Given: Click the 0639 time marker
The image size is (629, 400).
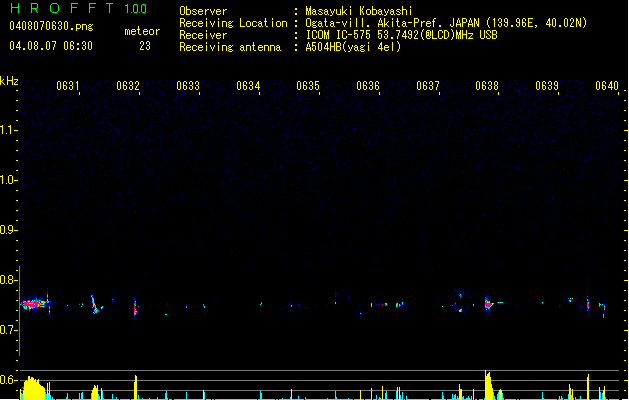Looking at the screenshot, I should point(547,85).
